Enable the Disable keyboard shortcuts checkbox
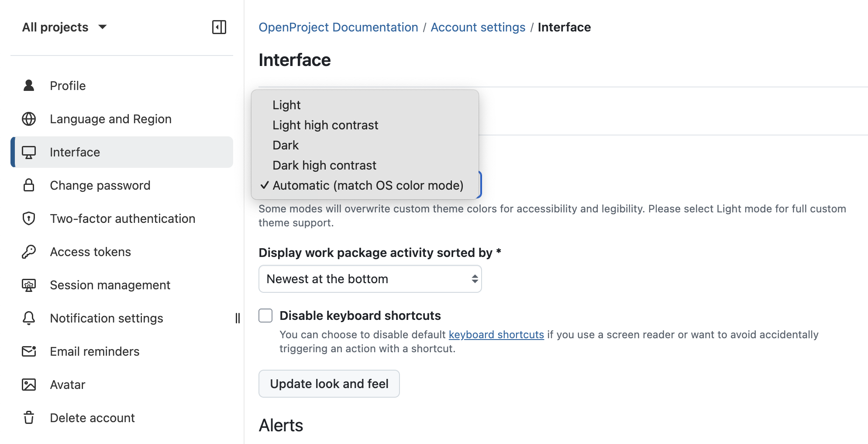868x444 pixels. pos(265,315)
